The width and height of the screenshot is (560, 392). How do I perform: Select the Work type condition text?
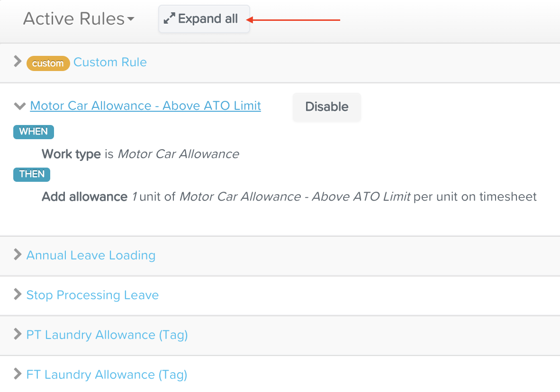tap(140, 154)
